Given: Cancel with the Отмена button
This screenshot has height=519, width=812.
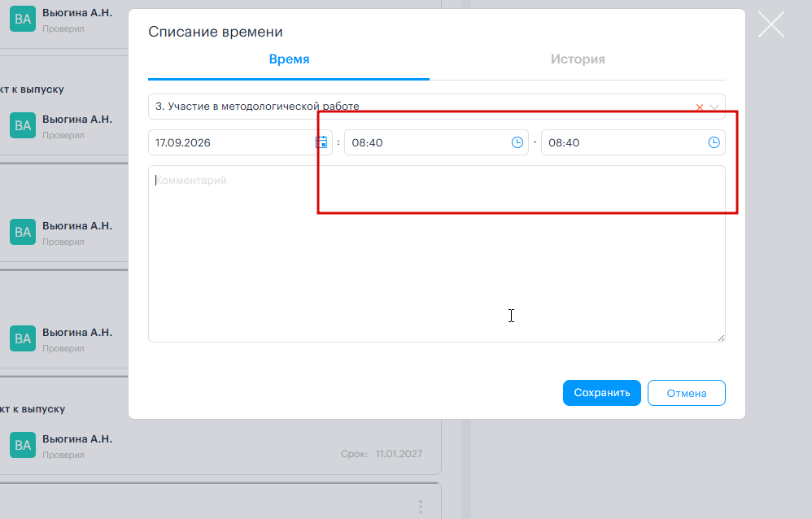Looking at the screenshot, I should click(686, 393).
